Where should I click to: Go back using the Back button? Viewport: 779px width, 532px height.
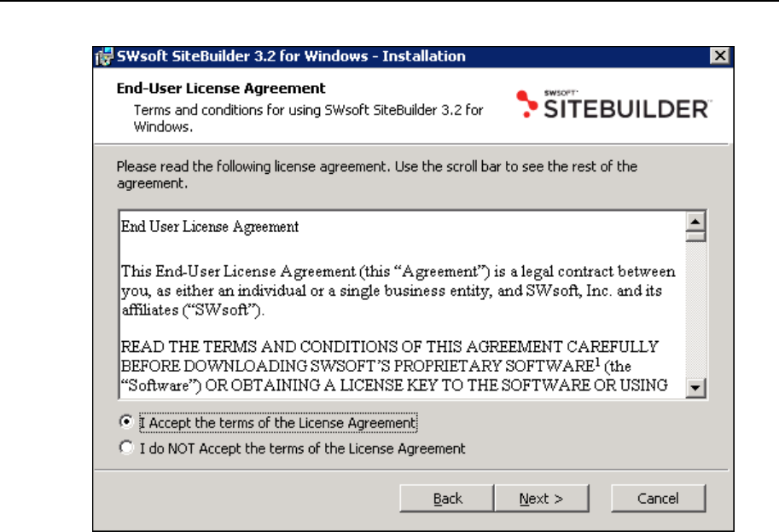[446, 498]
